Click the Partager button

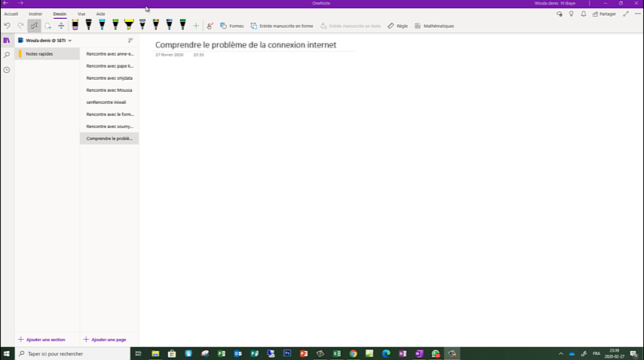(x=604, y=14)
